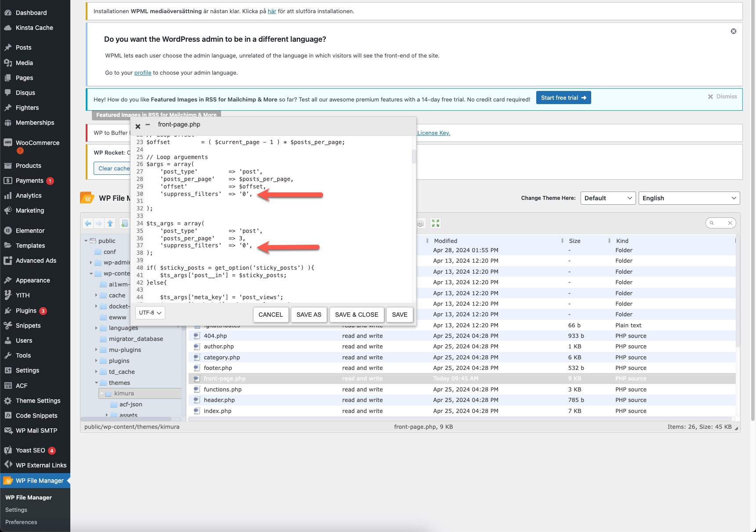Click the category.php file icon
Viewport: 756px width, 532px height.
196,357
